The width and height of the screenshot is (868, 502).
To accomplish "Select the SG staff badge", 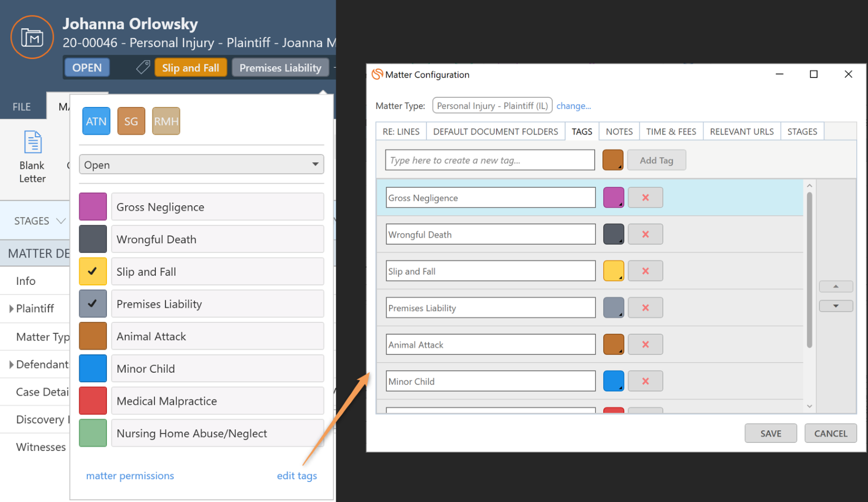I will point(131,121).
